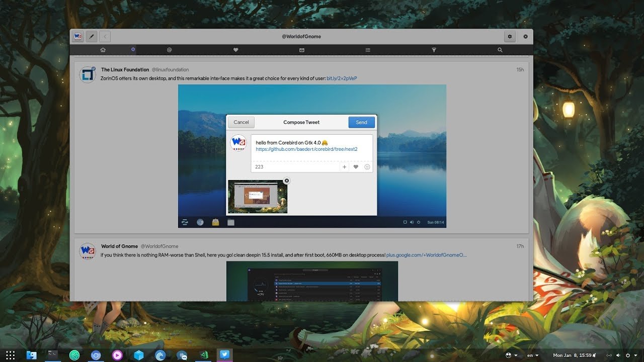
Task: Open the clock showing Mon Jan 8, 15:59
Action: pos(573,355)
